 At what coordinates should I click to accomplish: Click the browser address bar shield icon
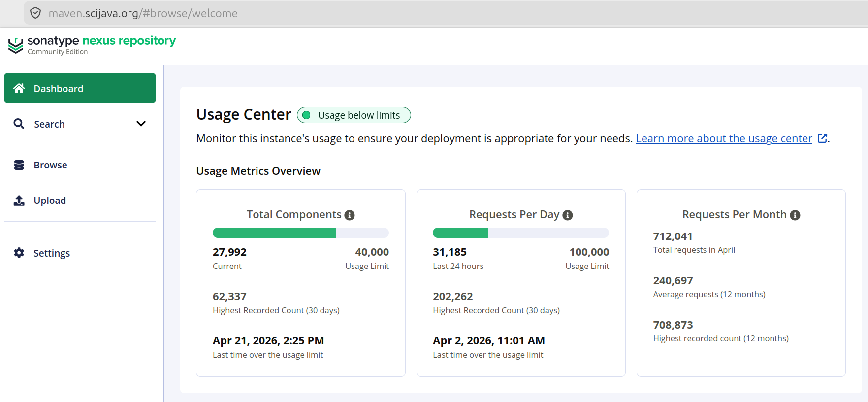coord(35,13)
